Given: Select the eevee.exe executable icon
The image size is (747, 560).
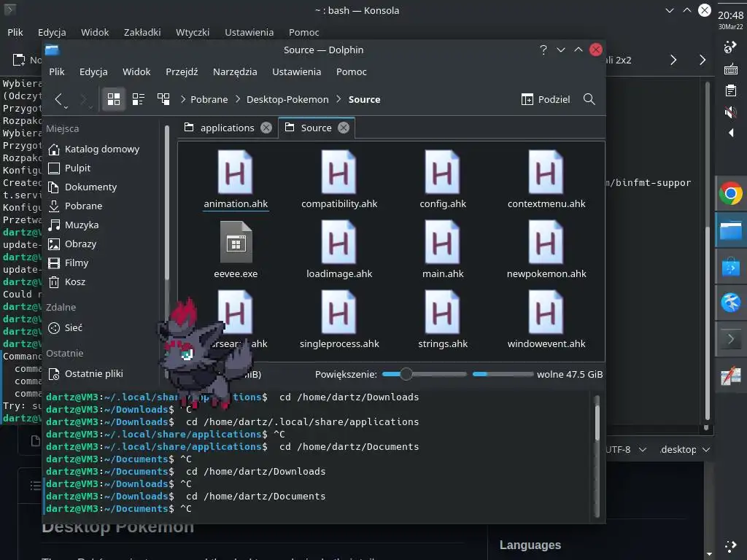Looking at the screenshot, I should (x=236, y=242).
